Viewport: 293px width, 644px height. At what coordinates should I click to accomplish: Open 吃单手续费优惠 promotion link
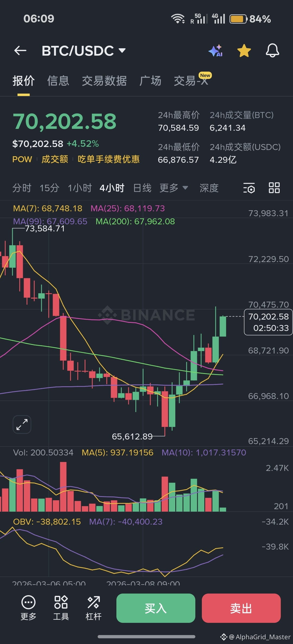(109, 159)
